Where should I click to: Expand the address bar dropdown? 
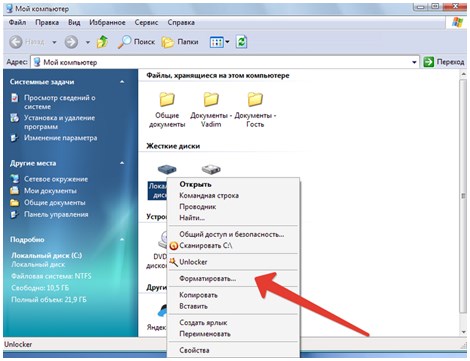pyautogui.click(x=414, y=62)
